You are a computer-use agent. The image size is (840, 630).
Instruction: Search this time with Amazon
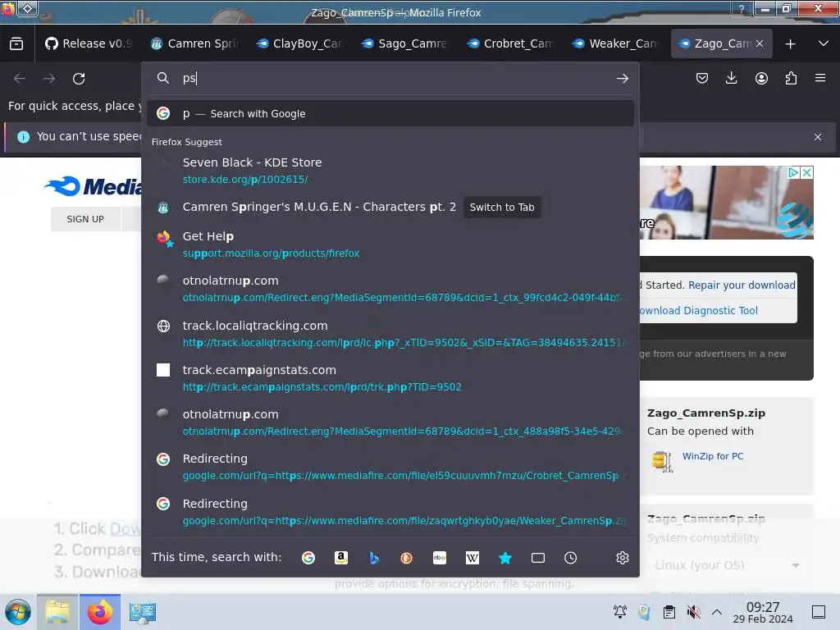341,558
